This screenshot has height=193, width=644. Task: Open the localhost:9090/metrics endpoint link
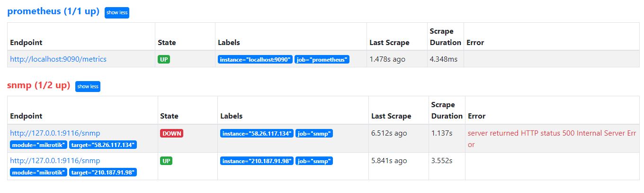58,59
